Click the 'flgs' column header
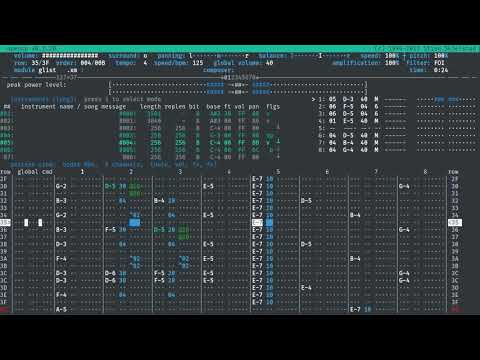Screen dimensions: 480x360 click(273, 107)
